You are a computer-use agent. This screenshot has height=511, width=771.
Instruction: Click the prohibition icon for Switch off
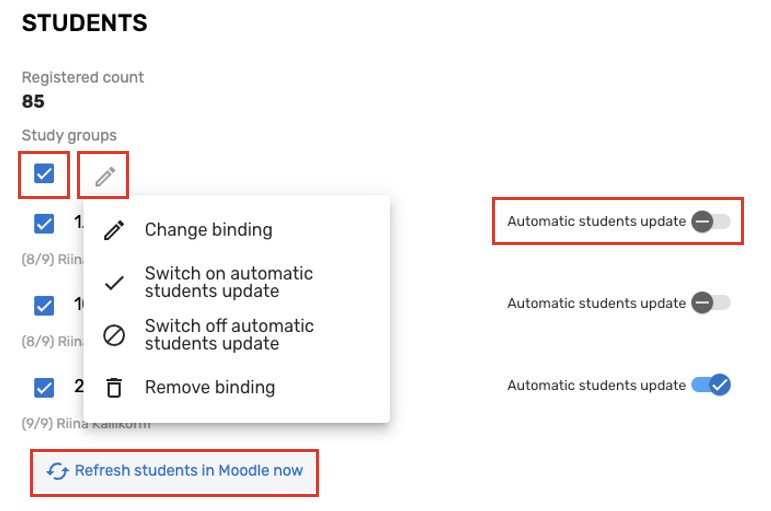point(115,335)
